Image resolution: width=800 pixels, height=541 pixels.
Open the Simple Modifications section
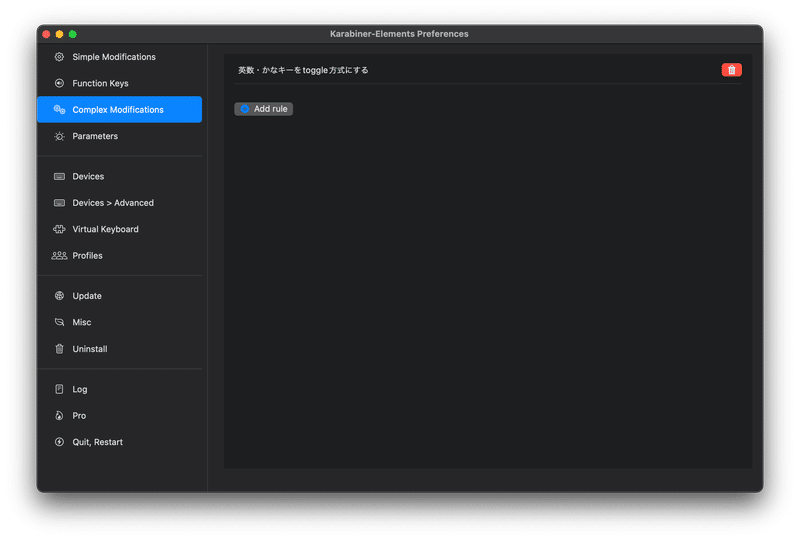point(119,57)
